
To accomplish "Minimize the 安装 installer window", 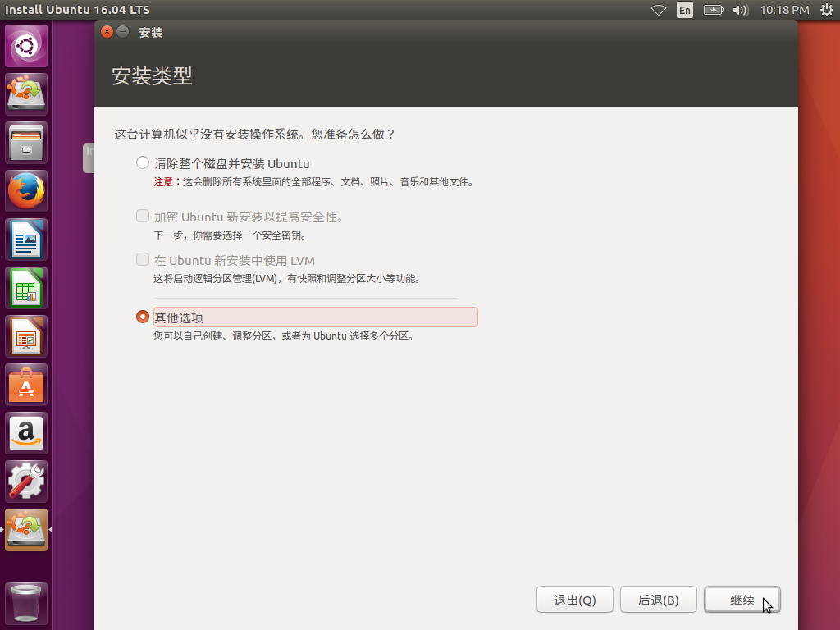I will click(123, 32).
